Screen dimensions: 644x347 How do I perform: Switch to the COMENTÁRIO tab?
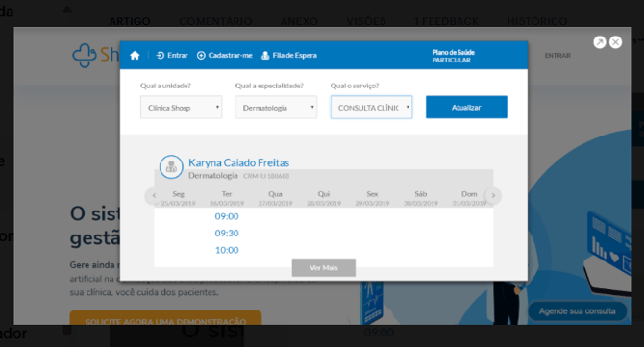[215, 21]
